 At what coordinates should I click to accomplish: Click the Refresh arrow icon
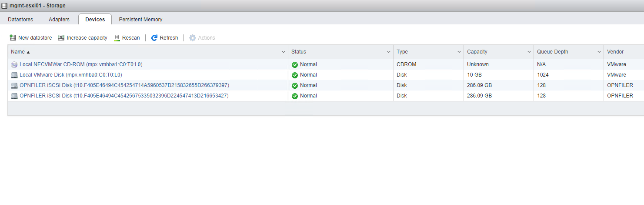pyautogui.click(x=154, y=38)
